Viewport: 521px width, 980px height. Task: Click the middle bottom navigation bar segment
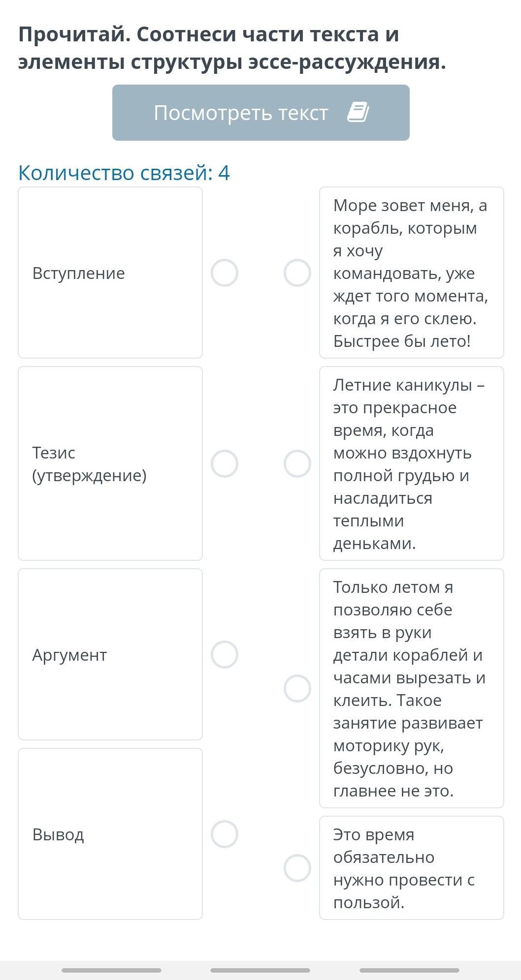pos(260,970)
